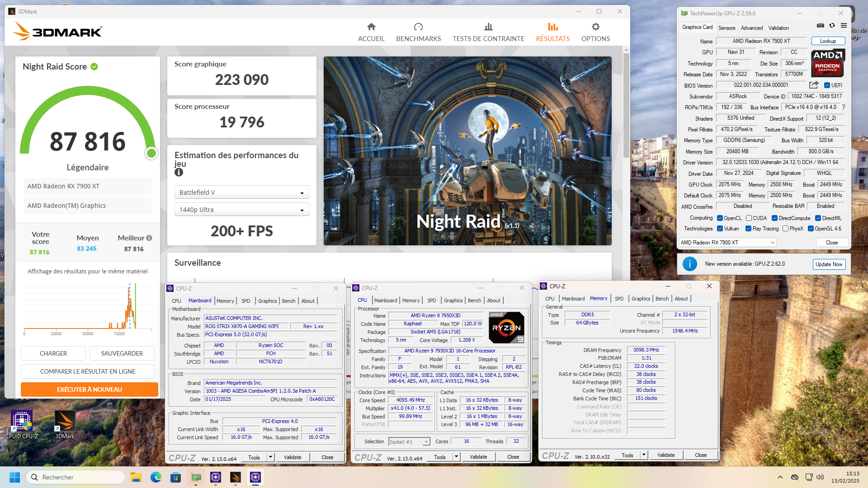Expand Tools arrow in CPU-Z CPU window
Screen dimensions: 868x488
456,457
